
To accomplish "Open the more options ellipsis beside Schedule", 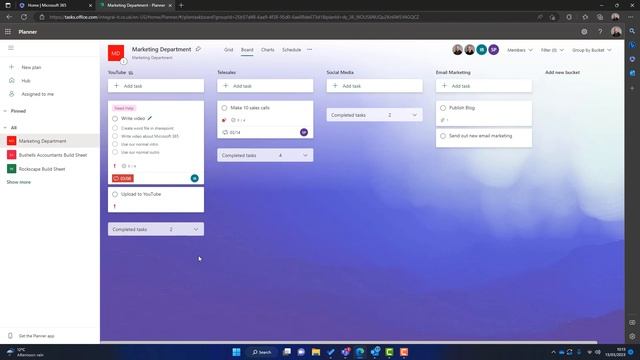I will [309, 49].
